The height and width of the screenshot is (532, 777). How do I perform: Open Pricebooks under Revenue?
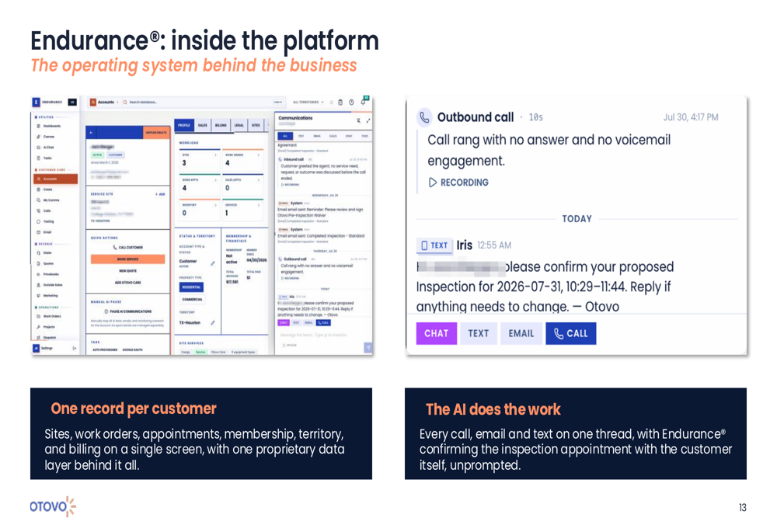tap(47, 274)
